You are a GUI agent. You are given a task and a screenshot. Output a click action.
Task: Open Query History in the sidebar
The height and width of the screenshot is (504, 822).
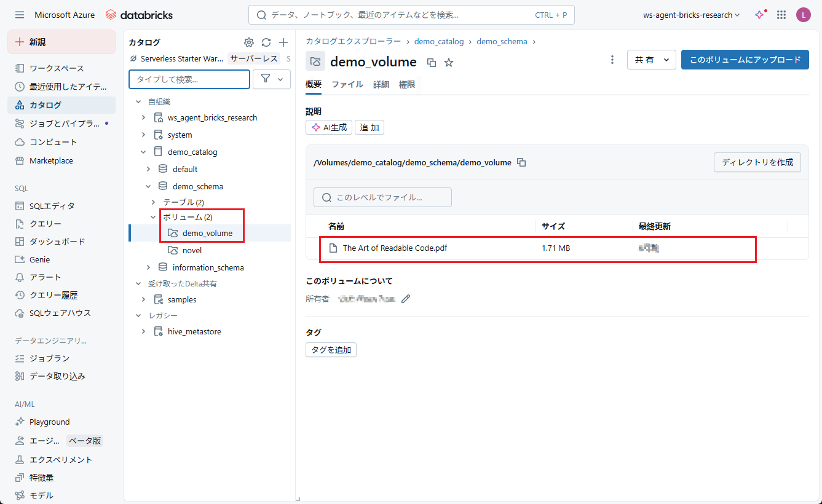coord(61,295)
